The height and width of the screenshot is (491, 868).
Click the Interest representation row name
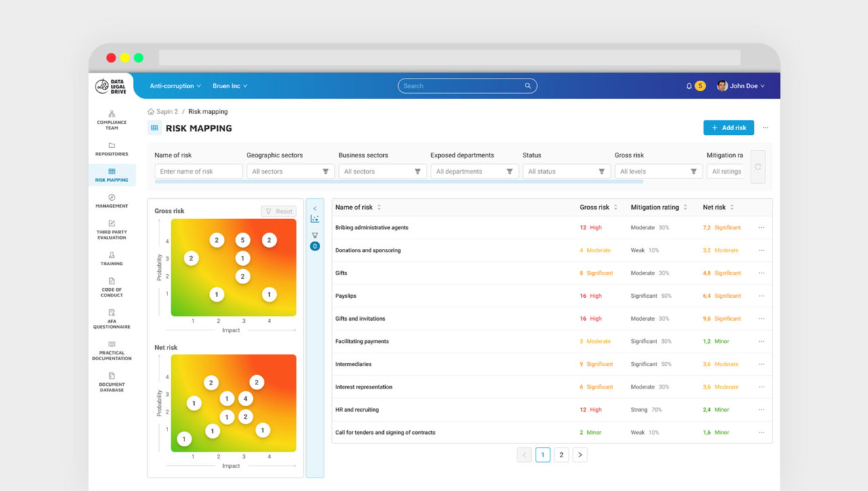363,387
